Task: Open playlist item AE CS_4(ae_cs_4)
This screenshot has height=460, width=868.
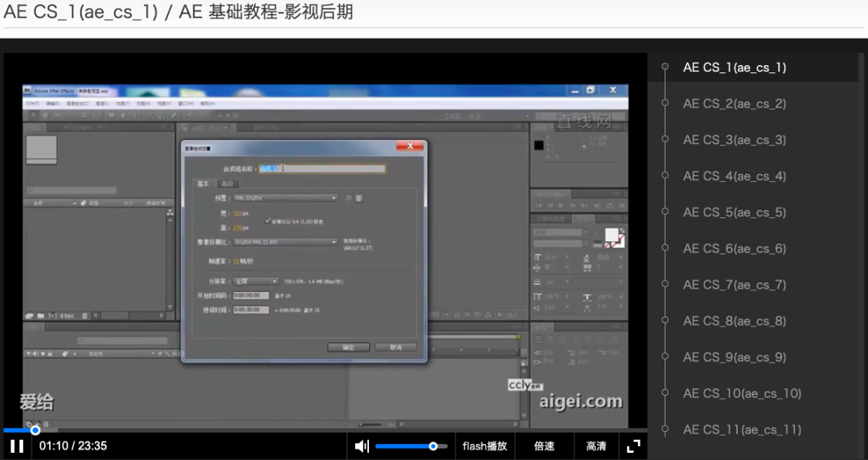Action: click(x=734, y=176)
